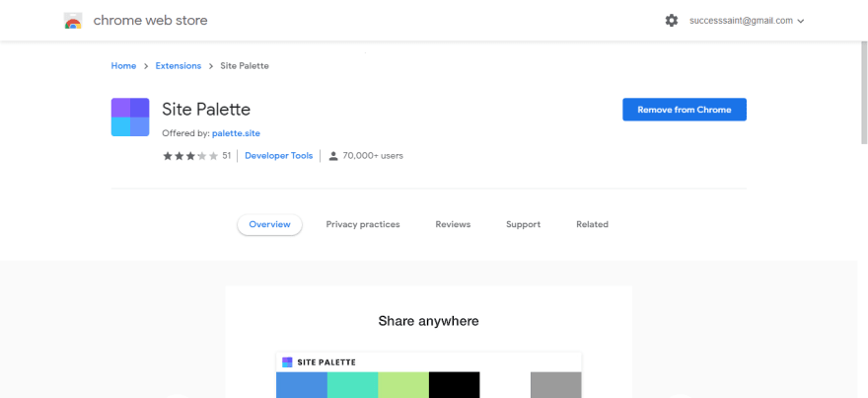Open the Developer Tools category link
Screen dimensions: 868x398
[x=278, y=156]
